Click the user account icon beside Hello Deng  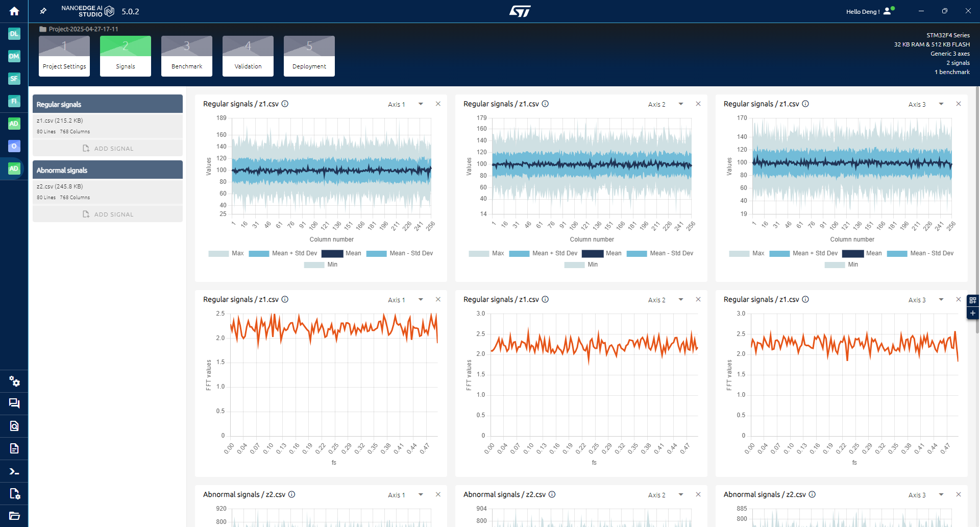(x=888, y=11)
